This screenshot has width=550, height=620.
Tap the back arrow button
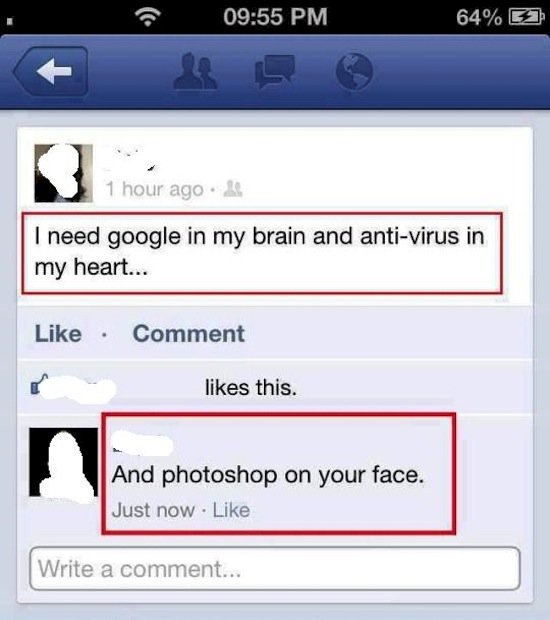[51, 72]
